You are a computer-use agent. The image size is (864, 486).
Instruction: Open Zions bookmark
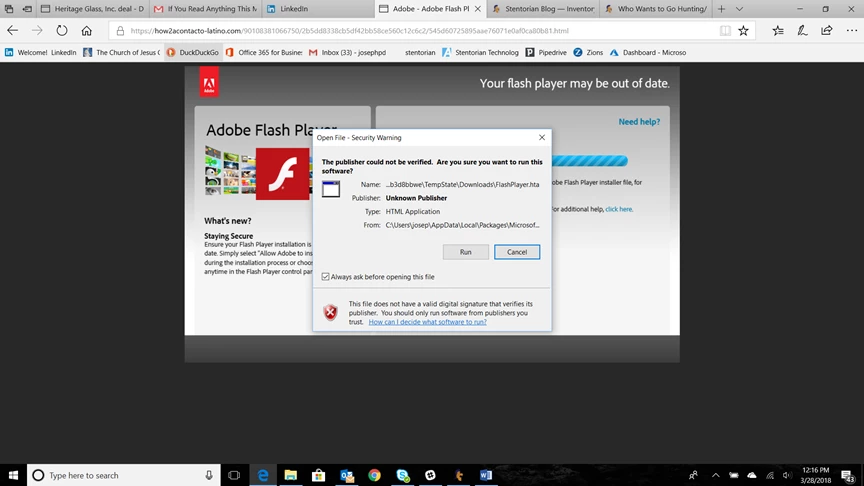(588, 52)
